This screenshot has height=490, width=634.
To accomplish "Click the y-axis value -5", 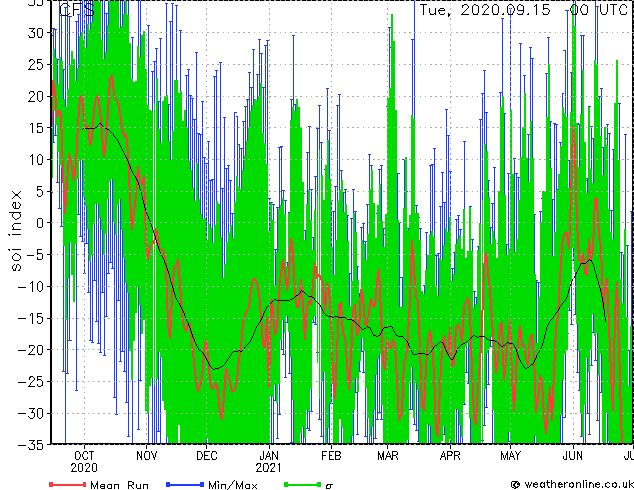I will (36, 255).
